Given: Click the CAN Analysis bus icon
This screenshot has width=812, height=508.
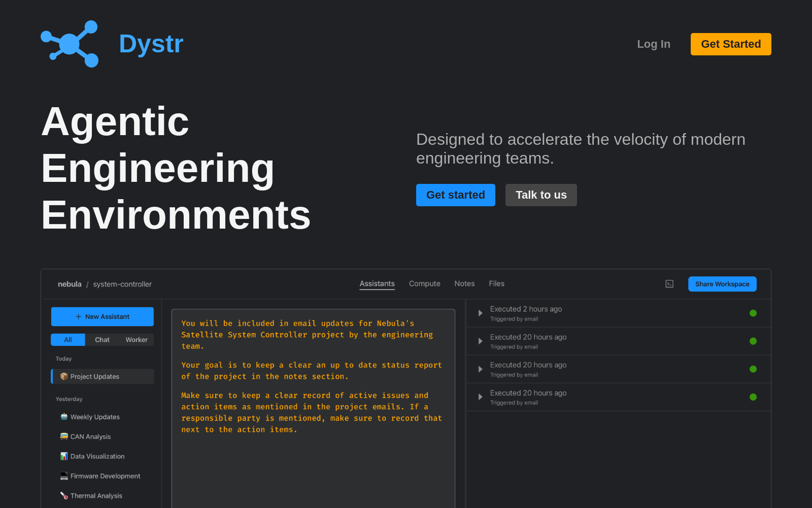Looking at the screenshot, I should point(64,436).
